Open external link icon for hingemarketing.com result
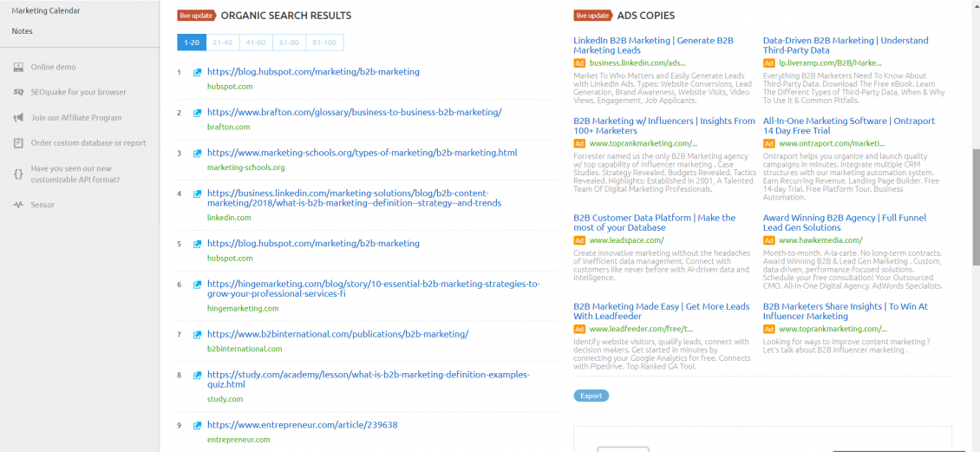The image size is (980, 452). click(x=197, y=285)
